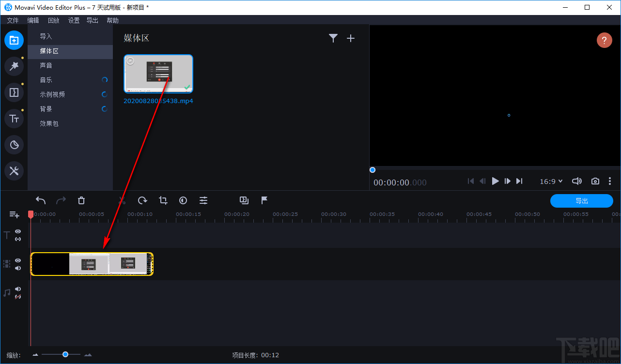Toggle title track link icon
Viewport: 621px width, 364px height.
point(18,239)
